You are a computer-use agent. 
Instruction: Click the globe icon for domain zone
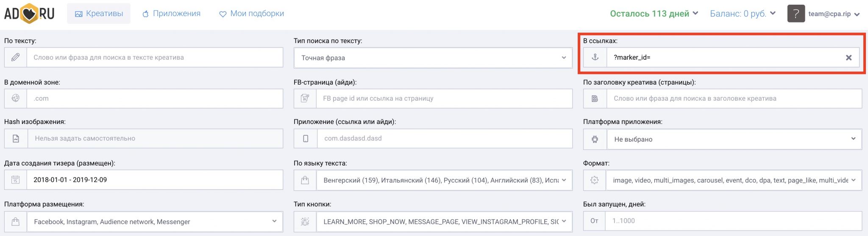[16, 99]
